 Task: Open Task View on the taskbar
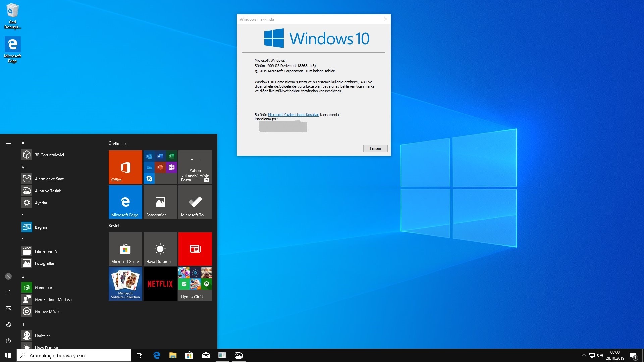[x=140, y=355]
